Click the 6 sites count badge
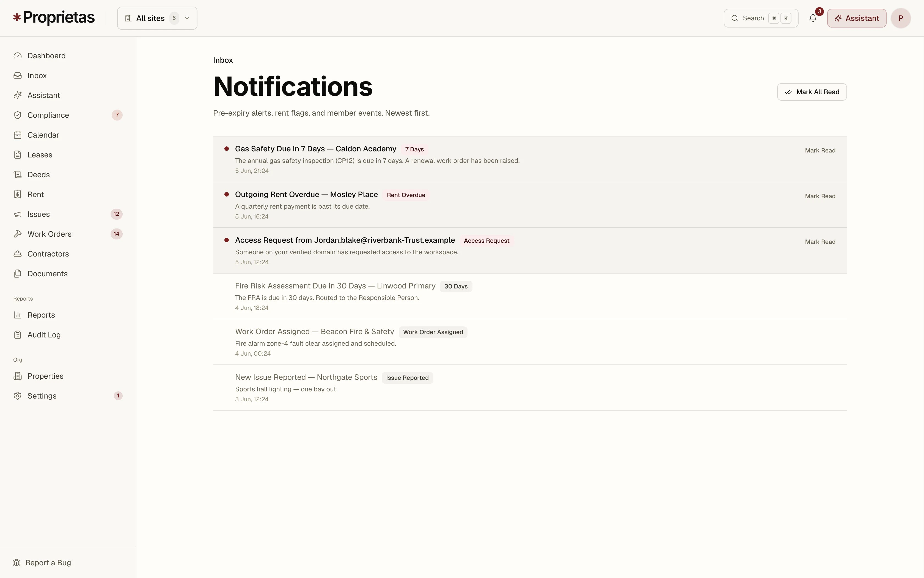Image resolution: width=924 pixels, height=578 pixels. click(x=174, y=18)
